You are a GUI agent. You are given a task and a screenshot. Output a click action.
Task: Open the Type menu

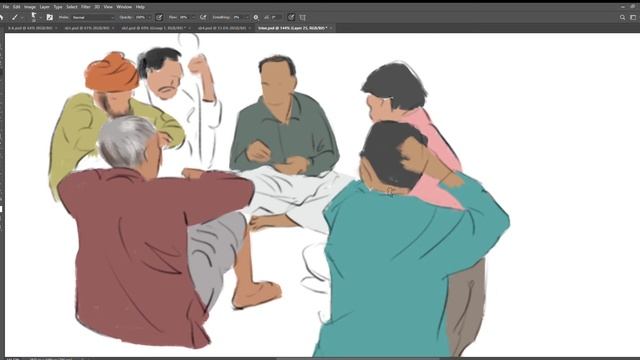click(x=58, y=7)
